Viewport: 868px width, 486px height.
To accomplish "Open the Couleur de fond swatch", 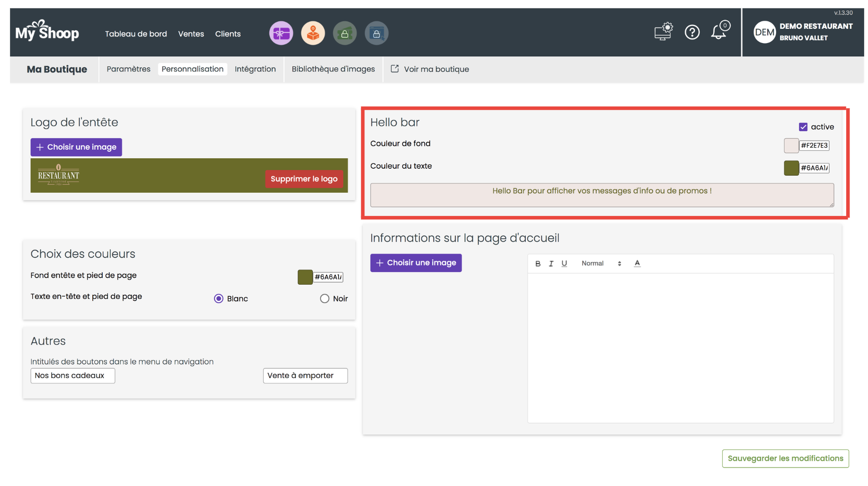I will [x=791, y=145].
